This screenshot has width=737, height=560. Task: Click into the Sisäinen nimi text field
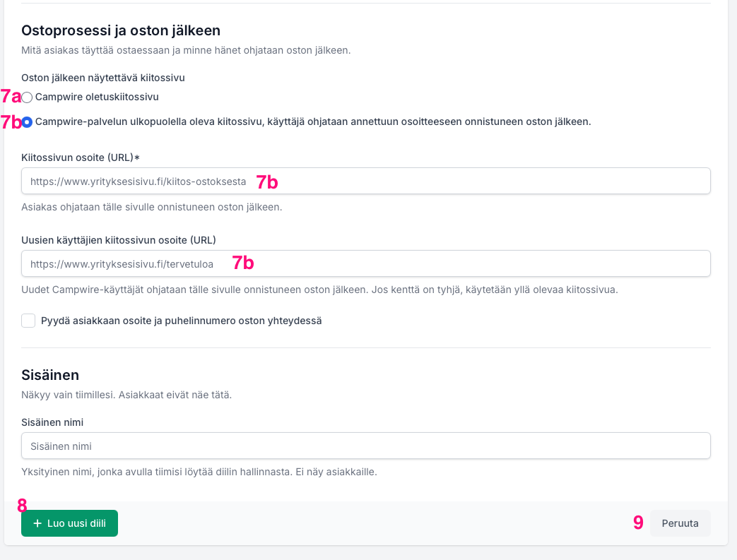366,446
